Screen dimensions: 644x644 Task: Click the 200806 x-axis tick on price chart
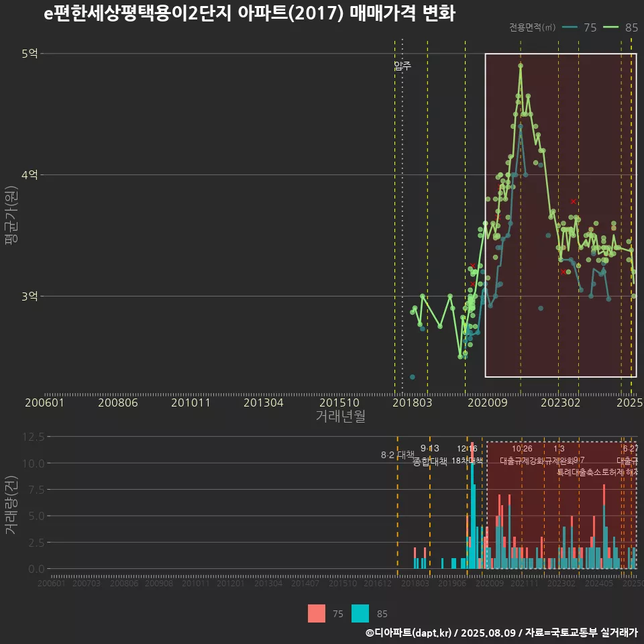click(x=118, y=402)
